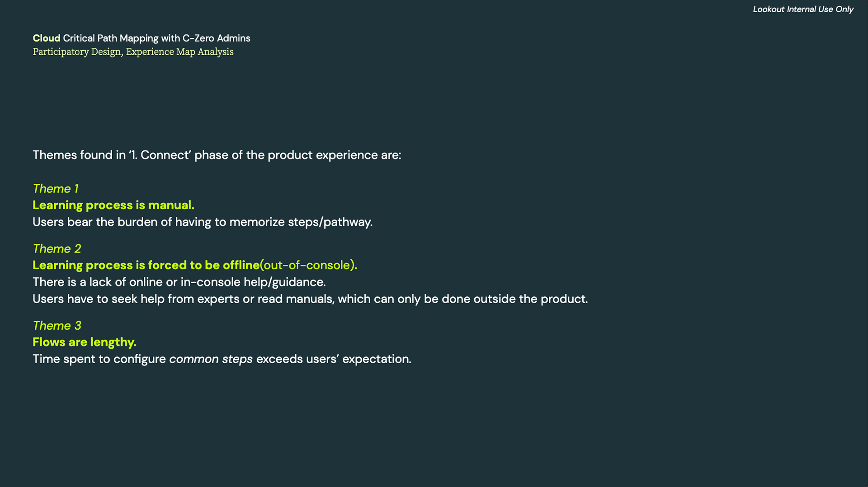Select the 'Theme 1' italic label
The image size is (868, 487).
click(x=56, y=188)
